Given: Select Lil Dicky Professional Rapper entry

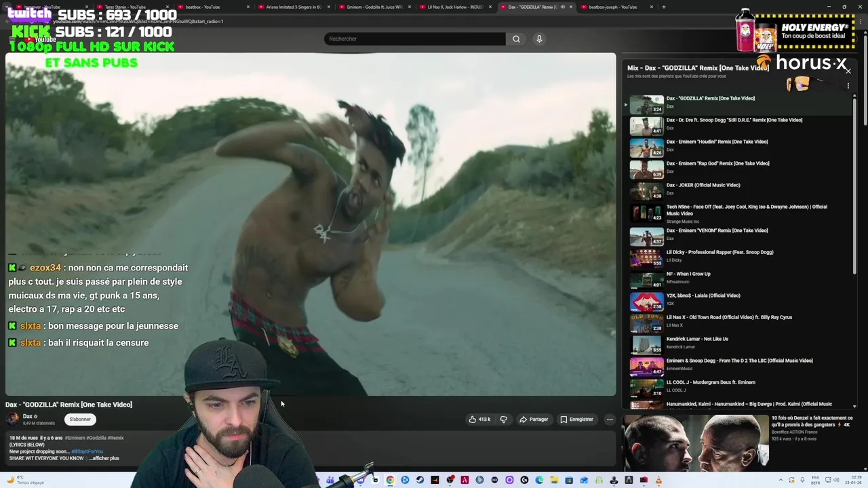Looking at the screenshot, I should pyautogui.click(x=738, y=258).
